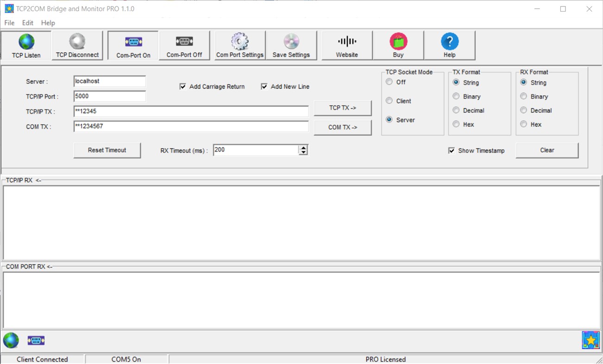Open the Website toolbar icon
This screenshot has width=603, height=364.
pos(346,45)
